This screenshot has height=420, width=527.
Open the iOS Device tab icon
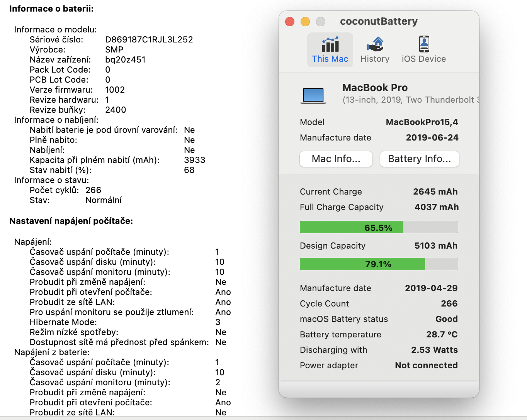point(424,44)
